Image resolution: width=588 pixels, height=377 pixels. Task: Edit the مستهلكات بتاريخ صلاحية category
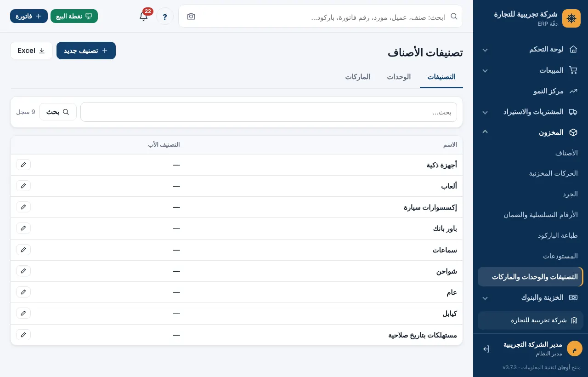pos(23,335)
